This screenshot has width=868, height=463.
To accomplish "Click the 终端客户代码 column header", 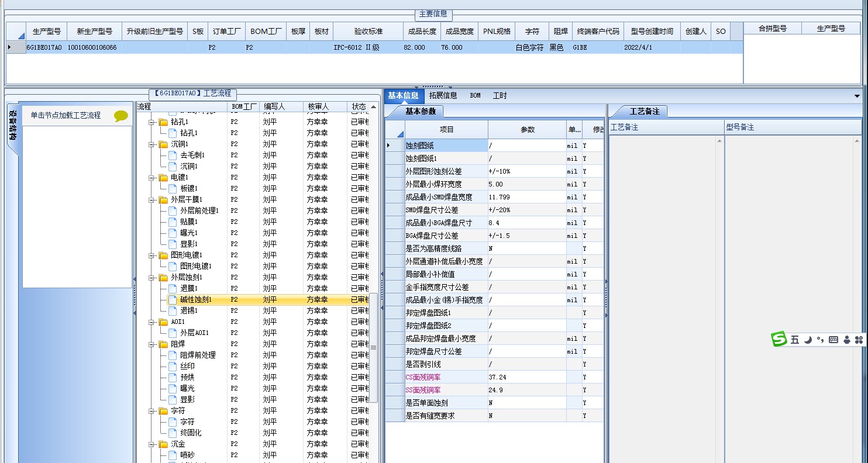I will [x=598, y=32].
